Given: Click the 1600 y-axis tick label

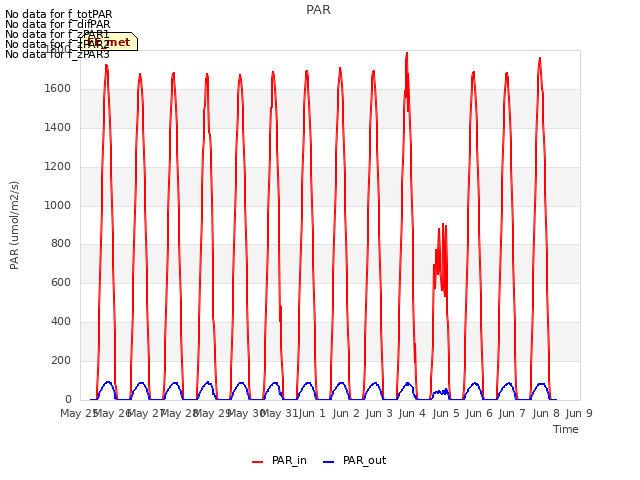Looking at the screenshot, I should (x=58, y=89).
